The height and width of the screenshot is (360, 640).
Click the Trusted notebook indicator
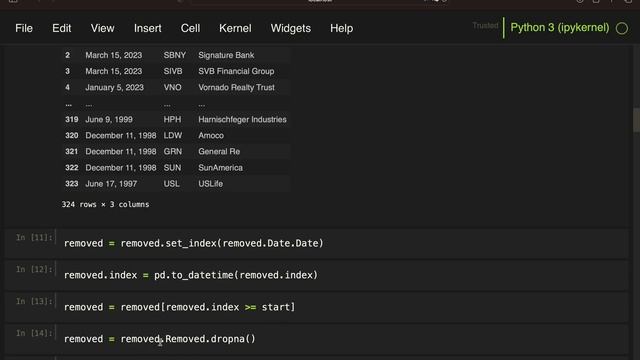(x=485, y=25)
